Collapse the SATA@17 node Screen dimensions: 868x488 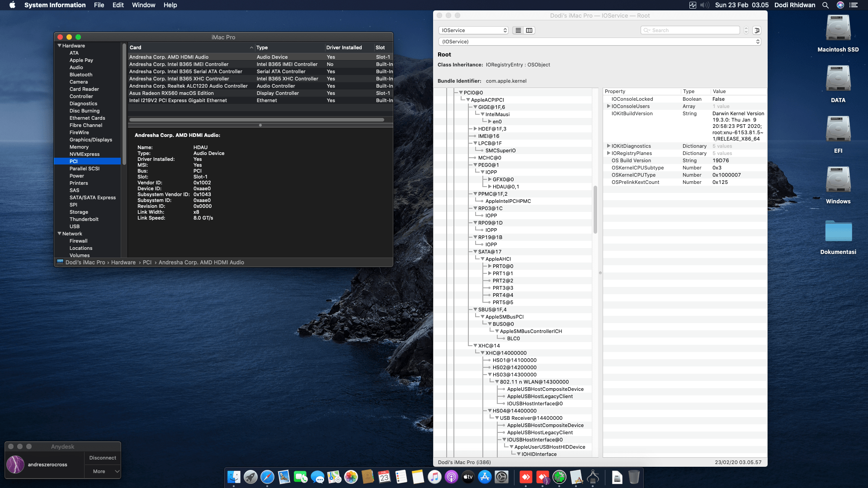coord(475,252)
